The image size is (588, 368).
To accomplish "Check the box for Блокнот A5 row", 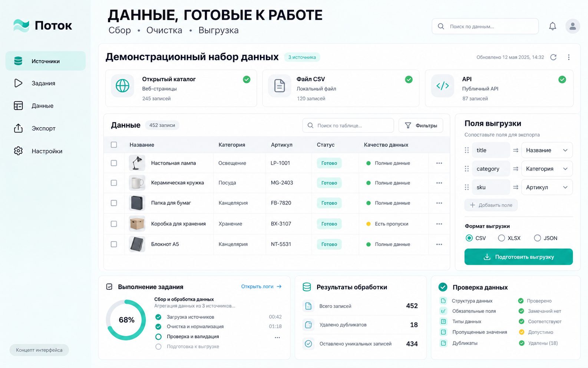I will coord(114,244).
